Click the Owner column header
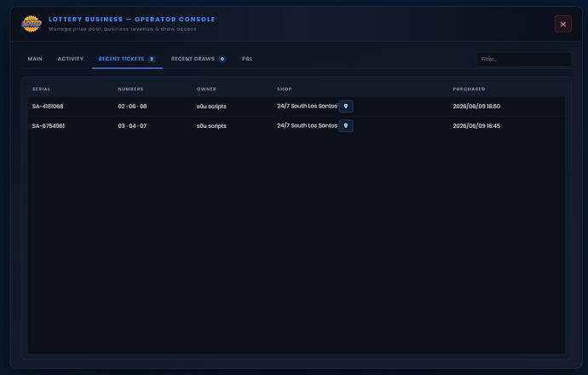The width and height of the screenshot is (588, 375). point(206,89)
